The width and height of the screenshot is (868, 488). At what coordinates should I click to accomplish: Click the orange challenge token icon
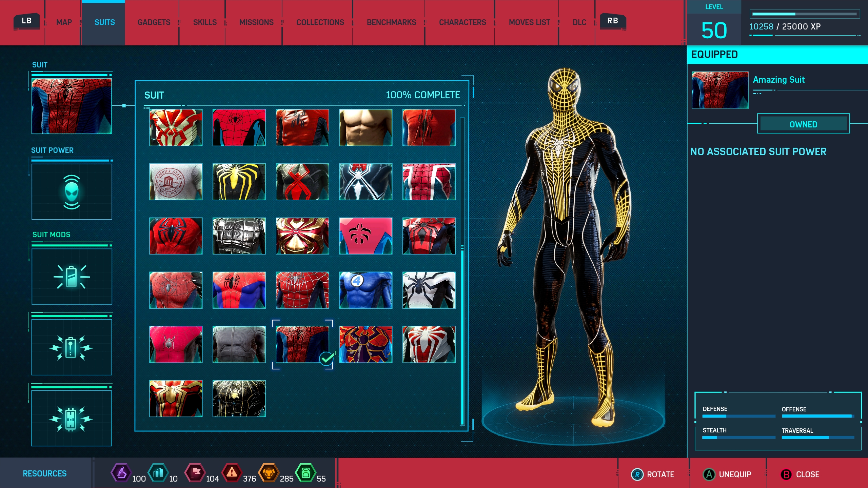(x=269, y=472)
